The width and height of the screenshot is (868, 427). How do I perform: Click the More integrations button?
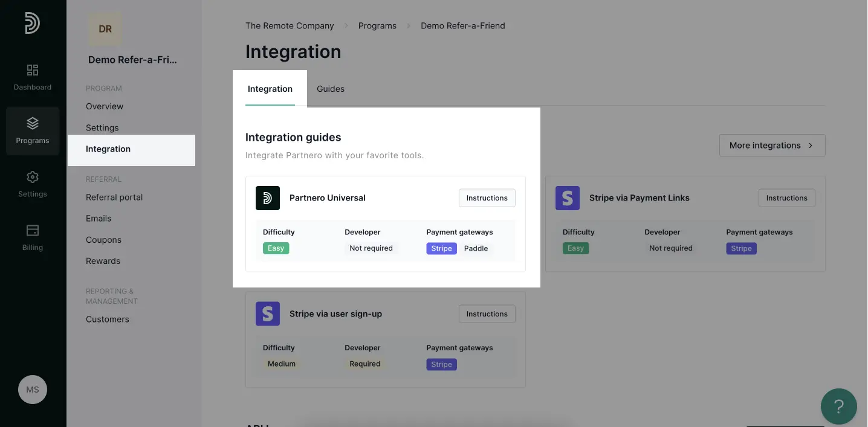(x=772, y=146)
